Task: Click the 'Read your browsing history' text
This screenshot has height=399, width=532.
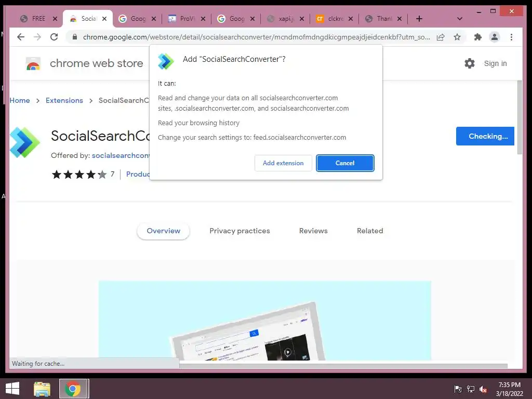Action: pyautogui.click(x=198, y=123)
